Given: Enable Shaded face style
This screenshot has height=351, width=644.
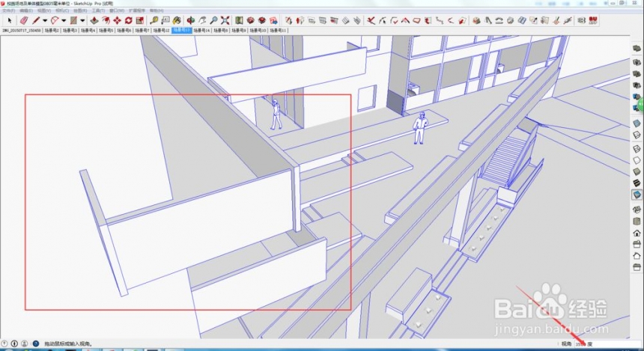Looking at the screenshot, I should 637,171.
